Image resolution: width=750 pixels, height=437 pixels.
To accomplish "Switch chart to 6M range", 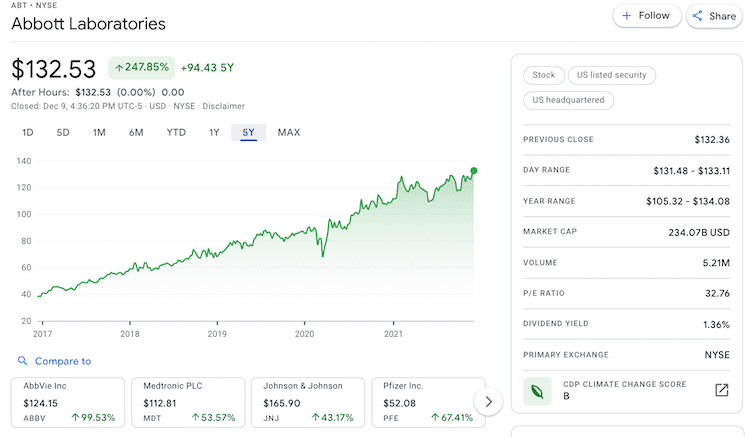I will [136, 132].
